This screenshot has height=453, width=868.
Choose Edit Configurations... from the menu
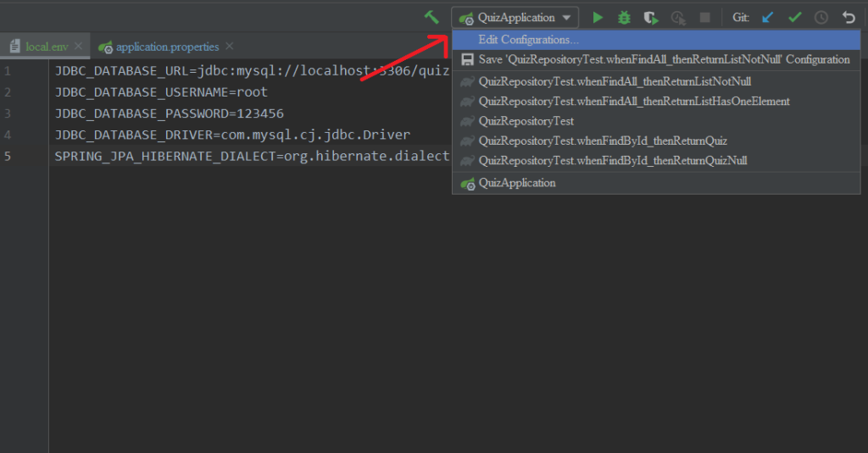click(528, 40)
